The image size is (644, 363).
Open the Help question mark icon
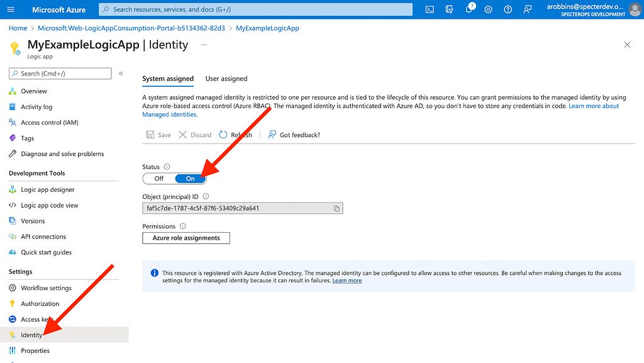click(508, 9)
